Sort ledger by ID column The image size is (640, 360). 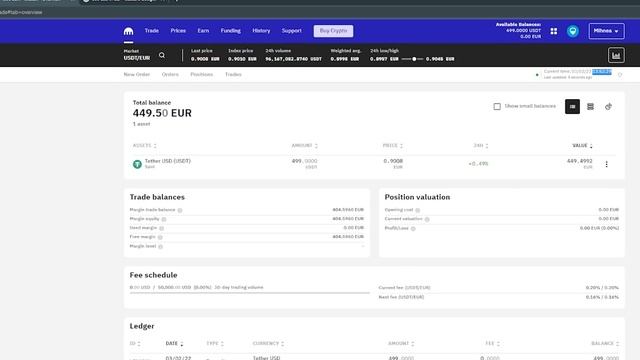point(135,344)
